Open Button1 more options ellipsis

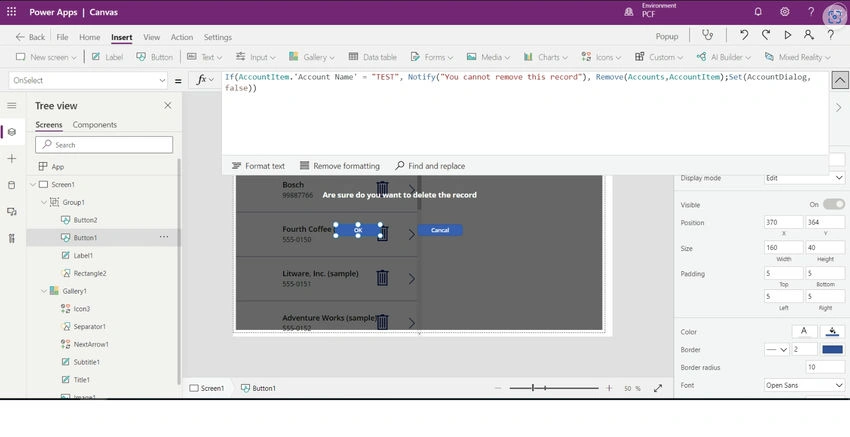coord(164,237)
